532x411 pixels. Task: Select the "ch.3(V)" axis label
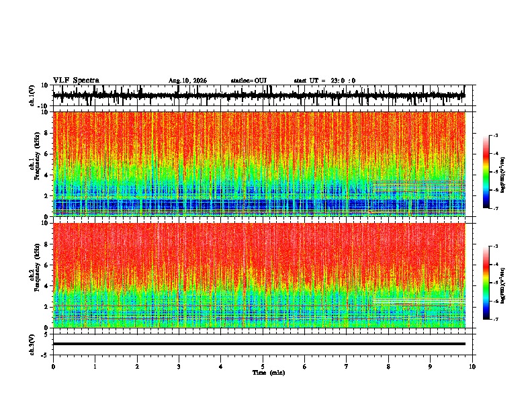(x=32, y=345)
